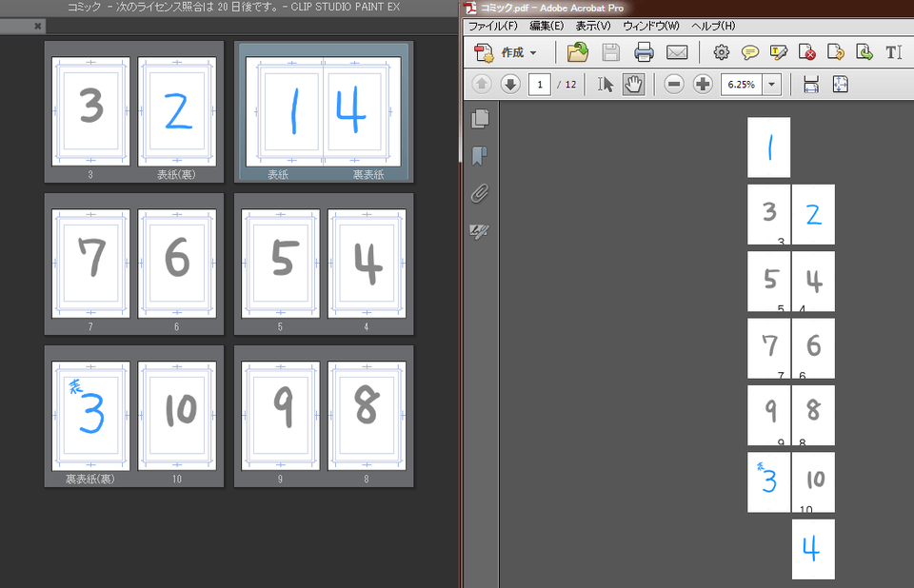Image resolution: width=914 pixels, height=588 pixels.
Task: Open the zoom percentage dropdown
Action: tap(771, 85)
